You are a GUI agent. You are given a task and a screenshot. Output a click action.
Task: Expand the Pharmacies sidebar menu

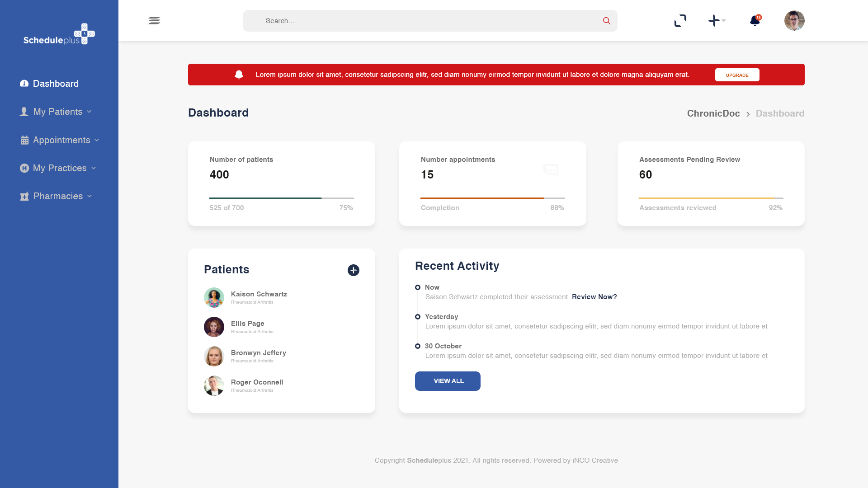(57, 196)
